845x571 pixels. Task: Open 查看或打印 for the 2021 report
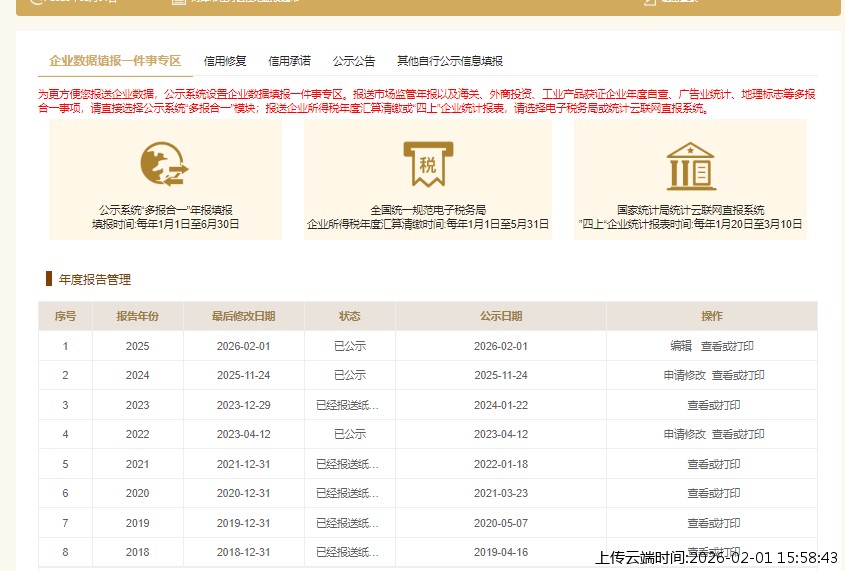click(x=713, y=465)
